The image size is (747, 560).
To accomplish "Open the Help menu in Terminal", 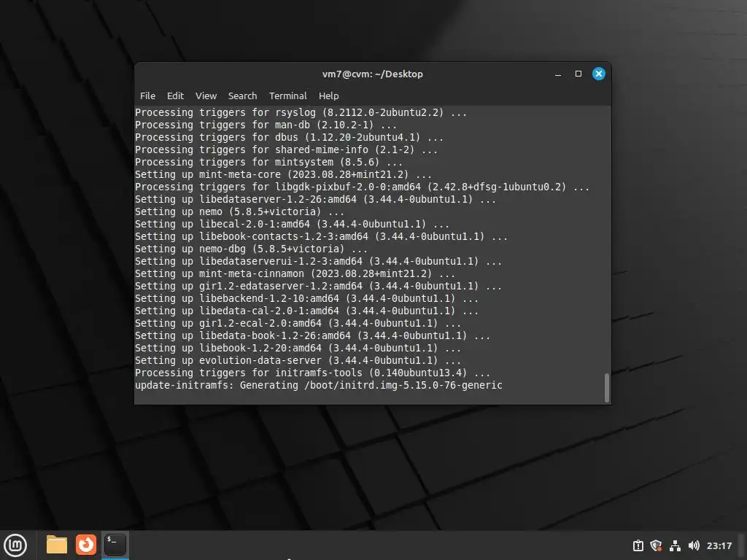I will [329, 96].
